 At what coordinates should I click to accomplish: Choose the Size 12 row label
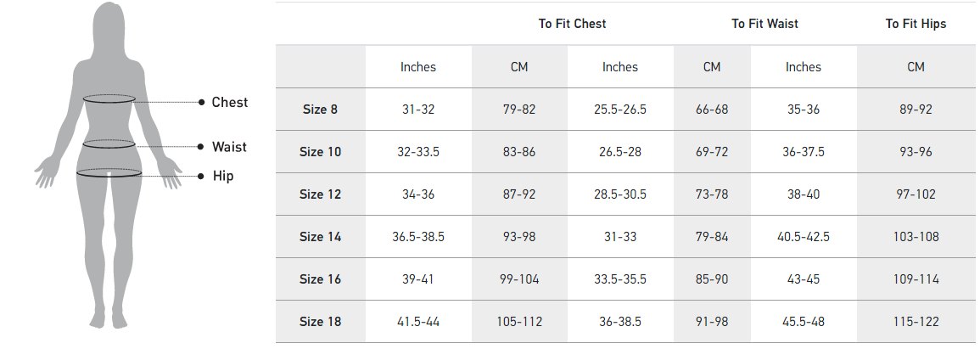(x=320, y=194)
